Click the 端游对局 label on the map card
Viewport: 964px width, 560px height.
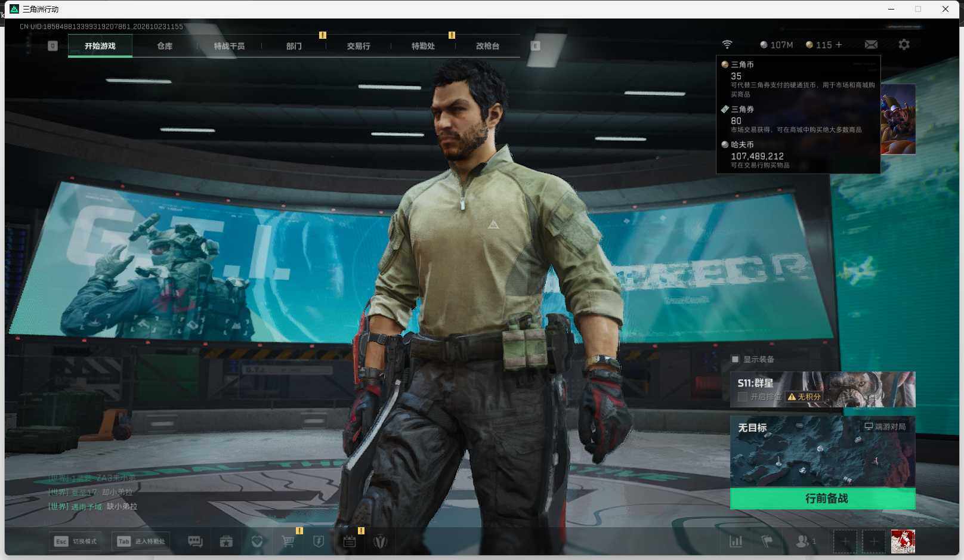click(x=885, y=426)
